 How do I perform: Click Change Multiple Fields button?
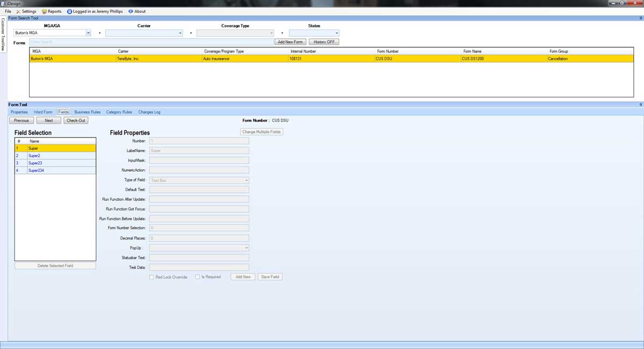(x=261, y=132)
